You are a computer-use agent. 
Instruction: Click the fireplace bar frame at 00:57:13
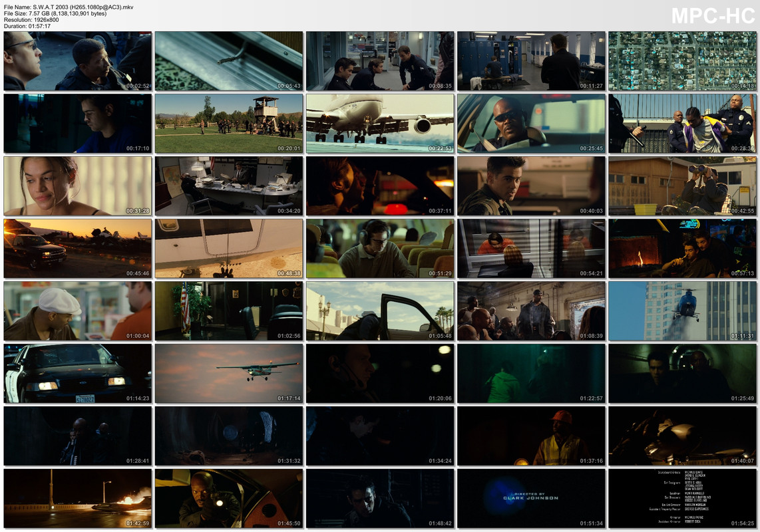pos(682,249)
